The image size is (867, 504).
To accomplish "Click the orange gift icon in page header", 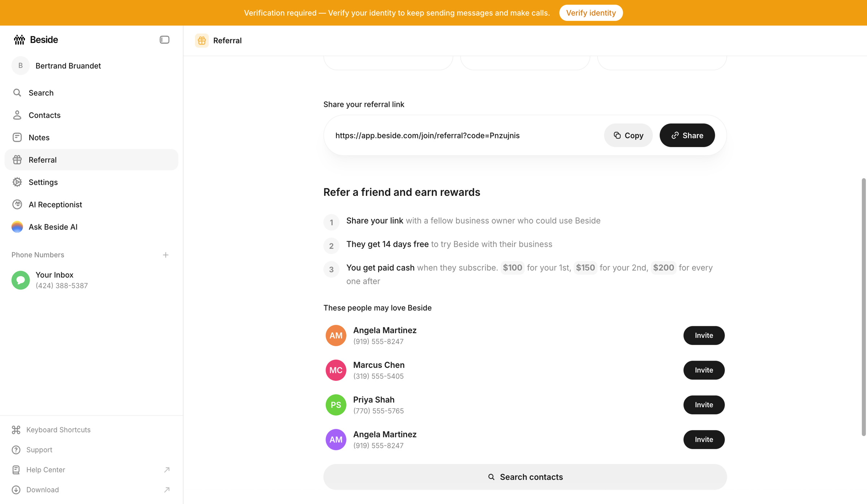I will pos(202,40).
